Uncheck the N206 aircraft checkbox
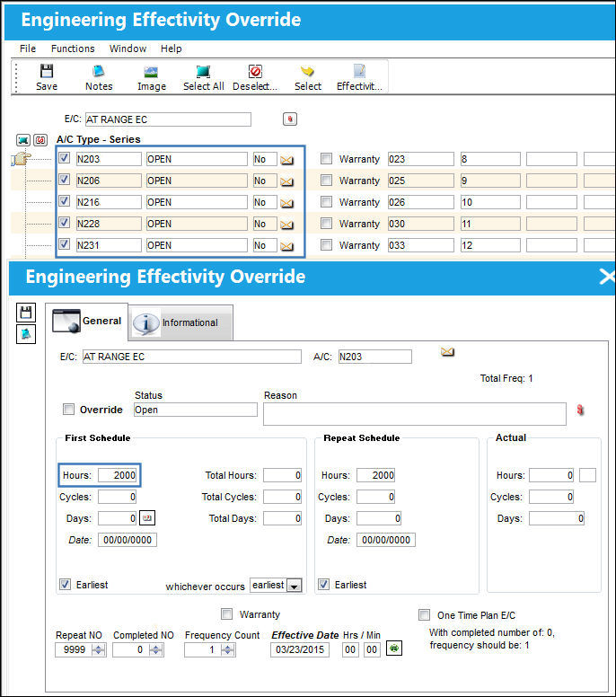 [64, 179]
